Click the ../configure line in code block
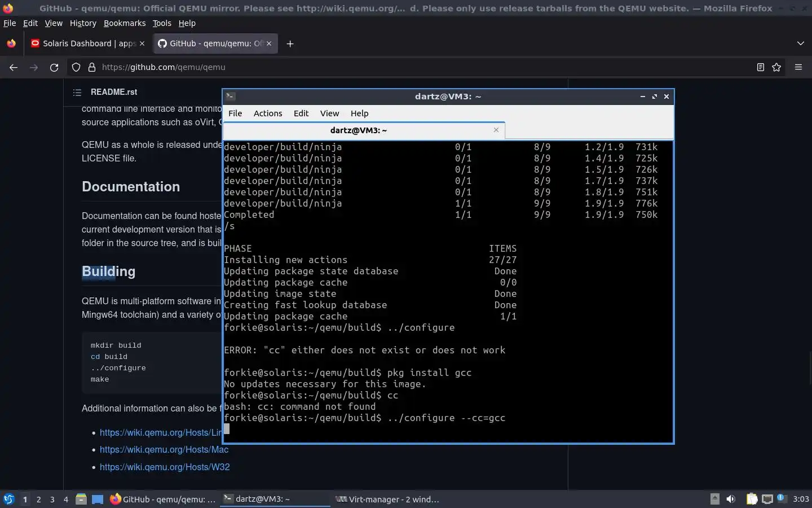This screenshot has height=508, width=812. 118,368
